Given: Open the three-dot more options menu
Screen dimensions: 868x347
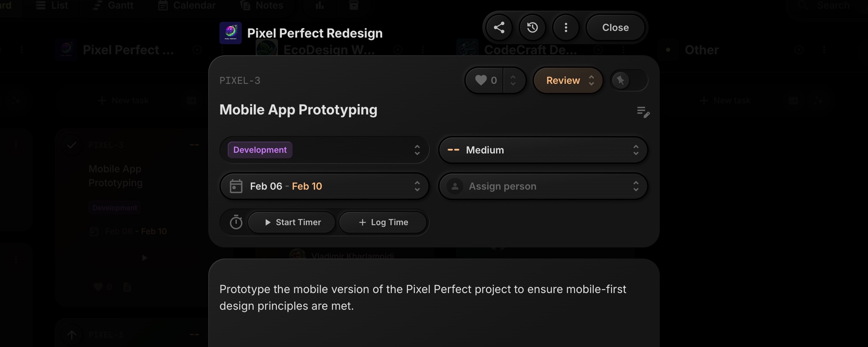Looking at the screenshot, I should pos(566,28).
